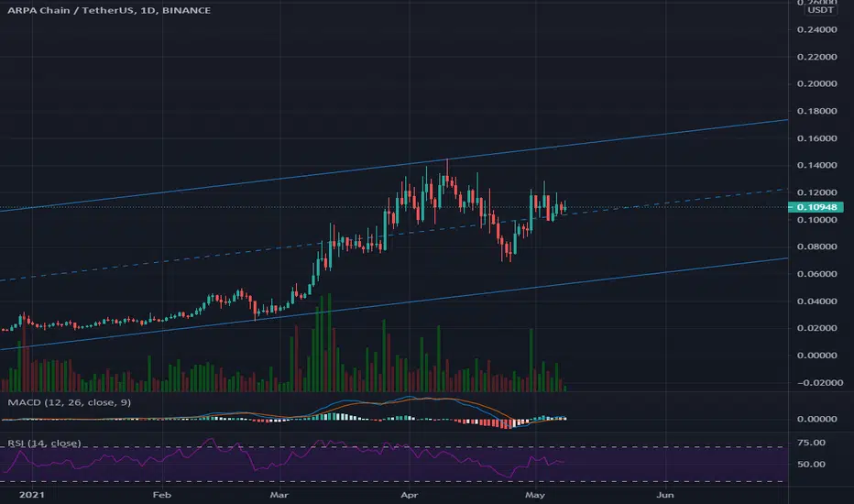Click the Feb date axis label
This screenshot has height=504, width=854.
162,495
